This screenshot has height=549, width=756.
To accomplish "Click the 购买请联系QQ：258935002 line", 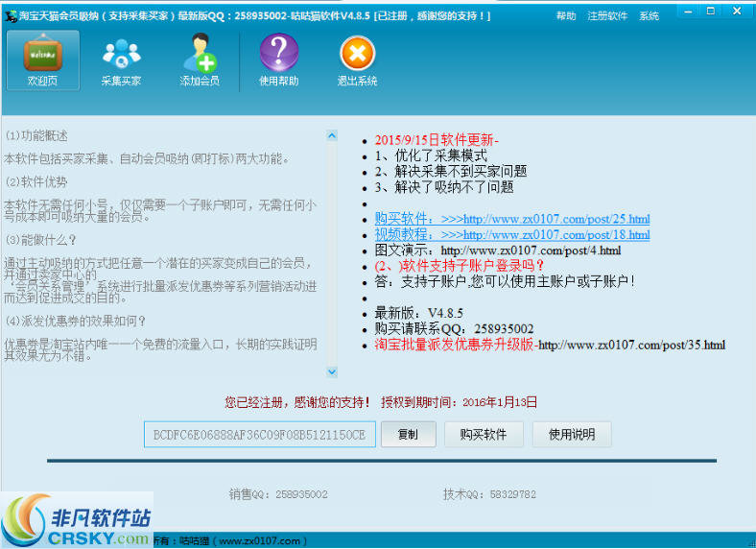I will click(454, 328).
